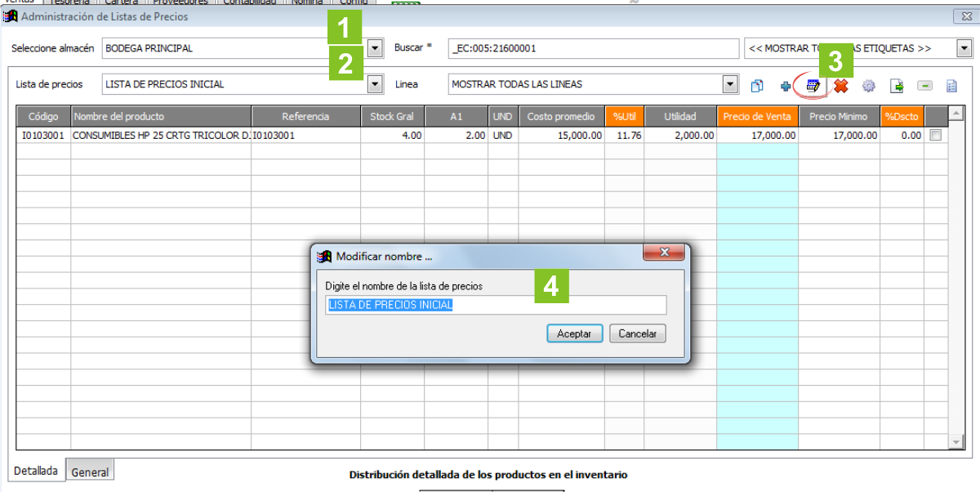Open the list report document icon
This screenshot has height=492, width=980.
(951, 85)
